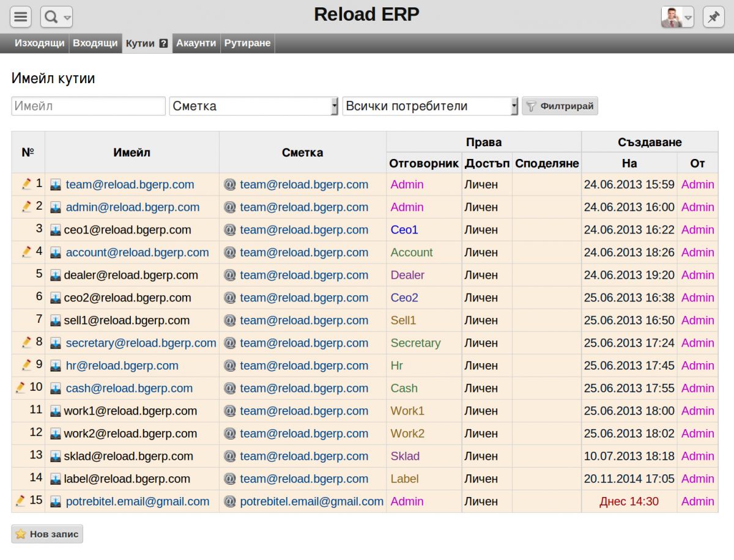The width and height of the screenshot is (734, 560).
Task: Open the hamburger main menu
Action: pyautogui.click(x=21, y=17)
